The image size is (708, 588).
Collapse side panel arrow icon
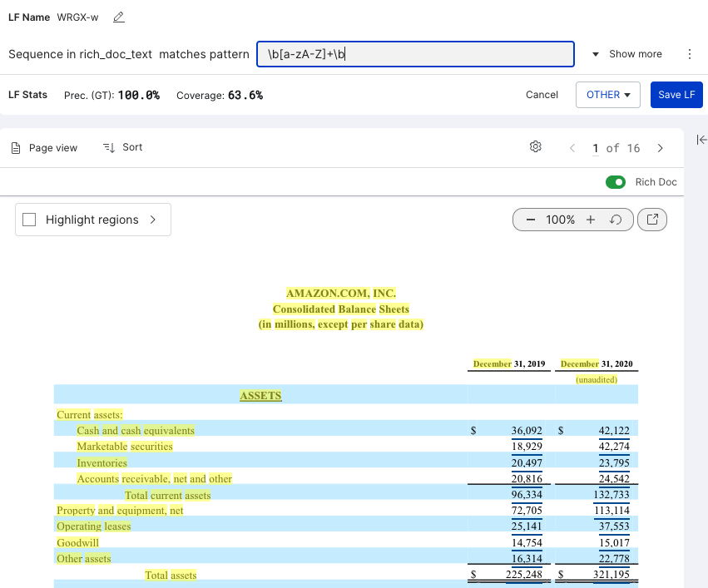[x=701, y=140]
